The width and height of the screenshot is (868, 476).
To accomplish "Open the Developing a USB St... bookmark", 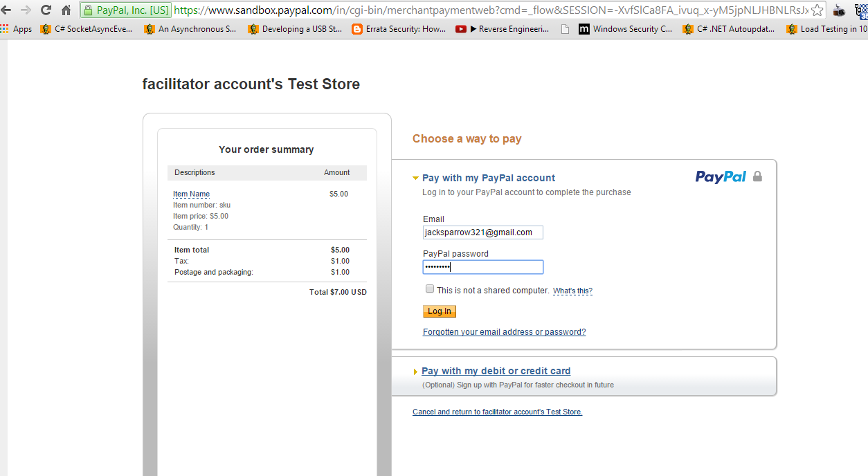I will point(295,29).
